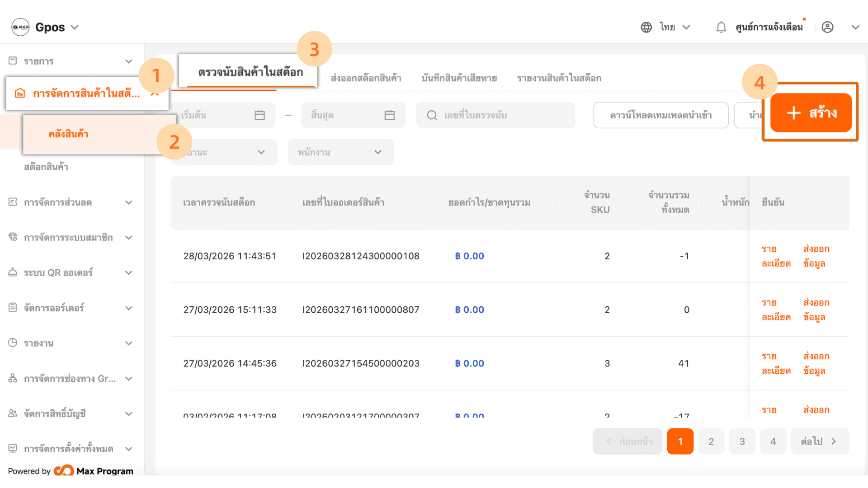Screen dimensions: 868x488
Task: Expand the พนักงาน dropdown filter
Action: point(340,152)
